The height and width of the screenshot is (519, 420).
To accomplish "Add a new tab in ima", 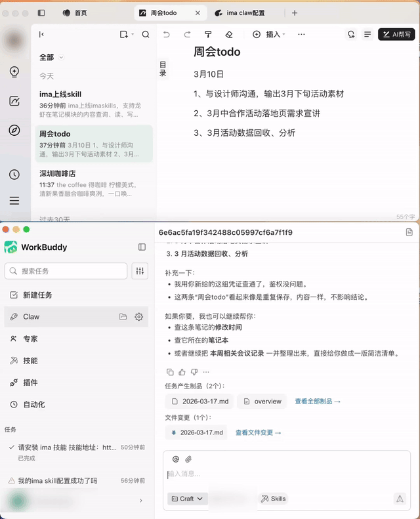I will [x=295, y=13].
